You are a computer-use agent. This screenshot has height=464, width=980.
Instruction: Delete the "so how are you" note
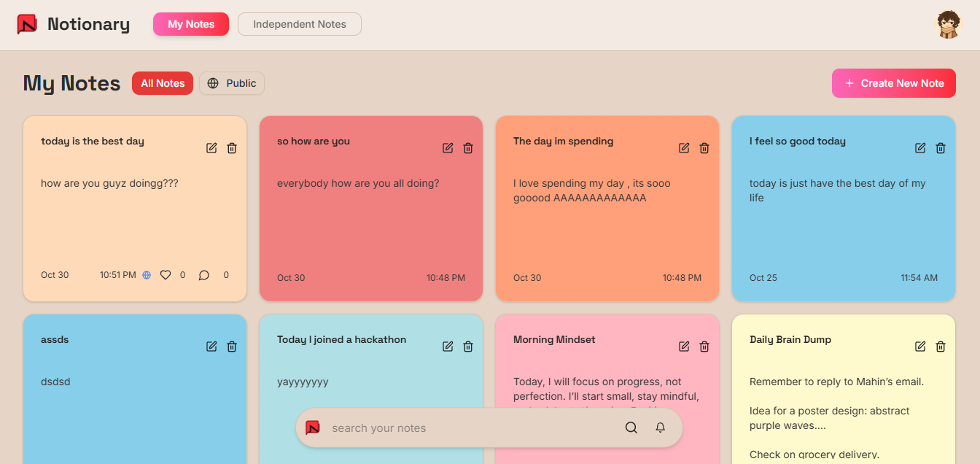pos(468,147)
